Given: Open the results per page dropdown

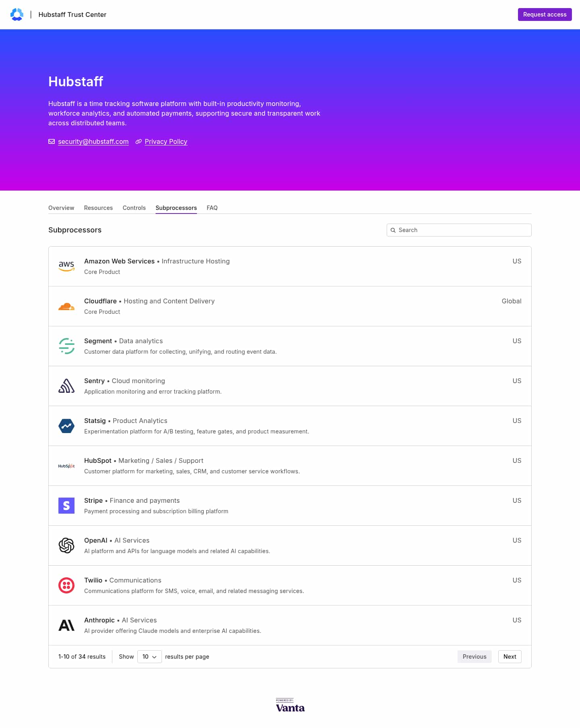Looking at the screenshot, I should (x=149, y=657).
